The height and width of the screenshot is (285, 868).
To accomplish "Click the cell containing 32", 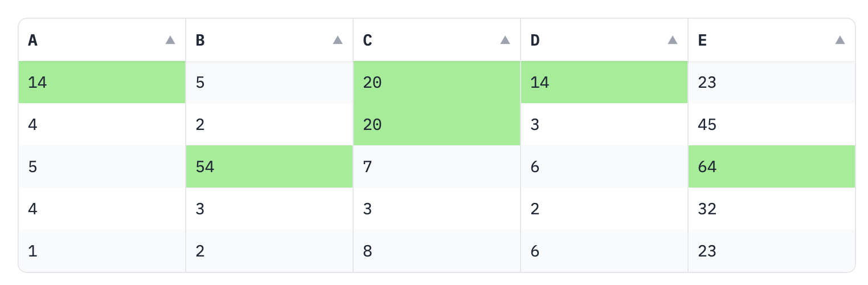I will coord(771,209).
